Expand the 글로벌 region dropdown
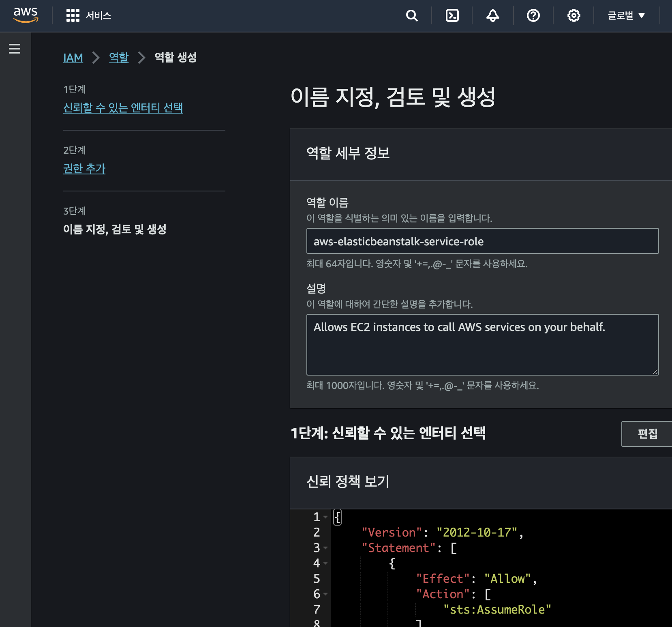This screenshot has height=627, width=672. pyautogui.click(x=626, y=15)
